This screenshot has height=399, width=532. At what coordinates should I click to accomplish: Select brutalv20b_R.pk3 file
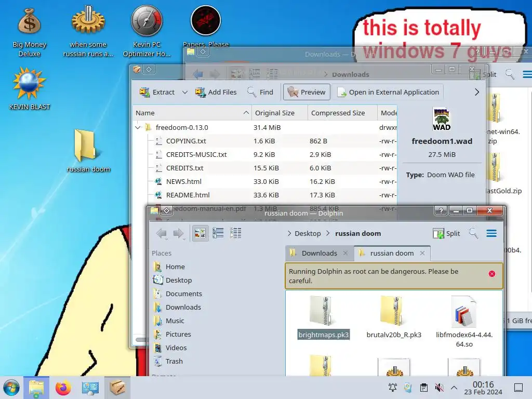point(394,317)
